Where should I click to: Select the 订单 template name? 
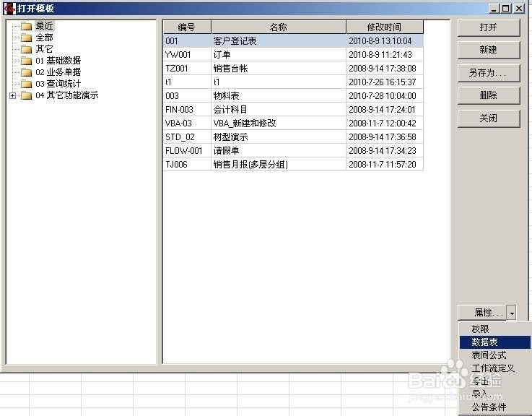pyautogui.click(x=222, y=55)
